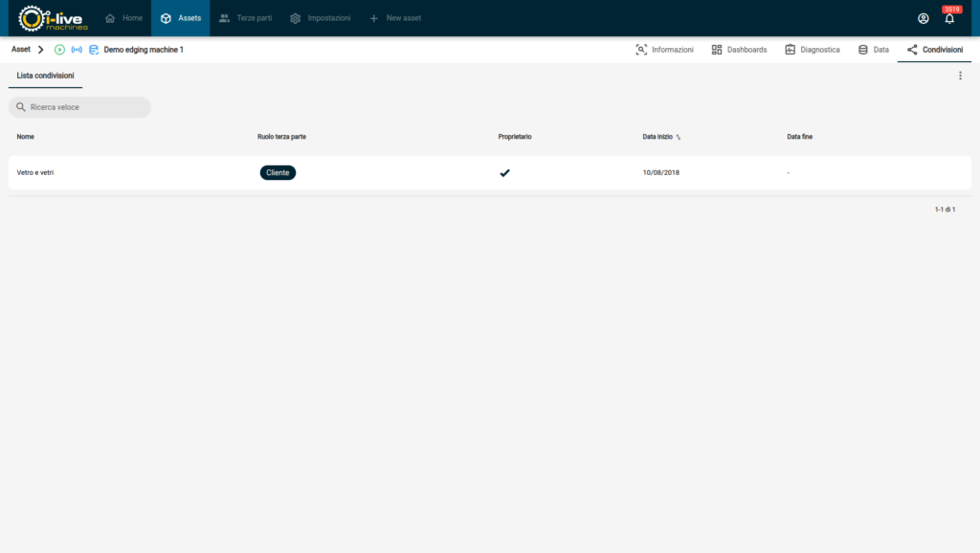Open the notifications bell

949,19
